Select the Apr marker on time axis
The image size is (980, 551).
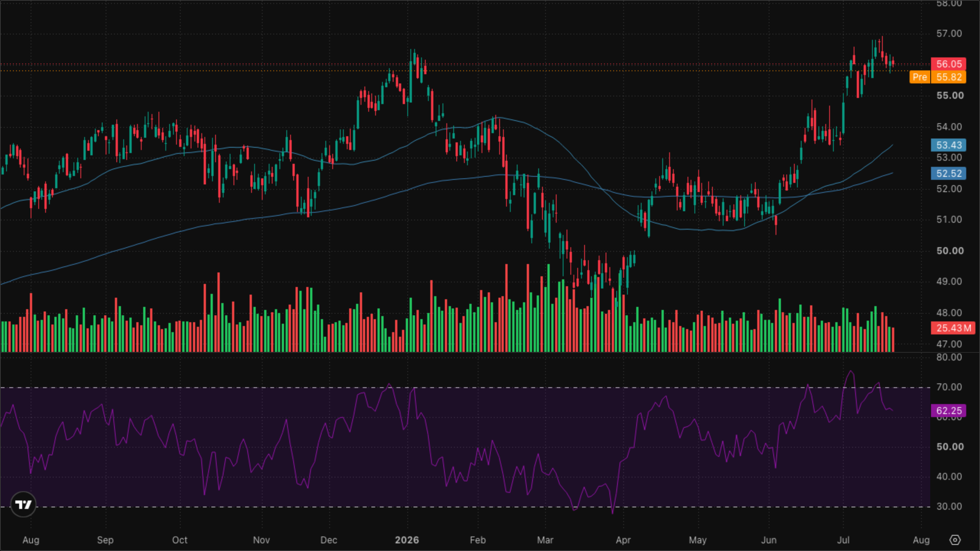[623, 540]
